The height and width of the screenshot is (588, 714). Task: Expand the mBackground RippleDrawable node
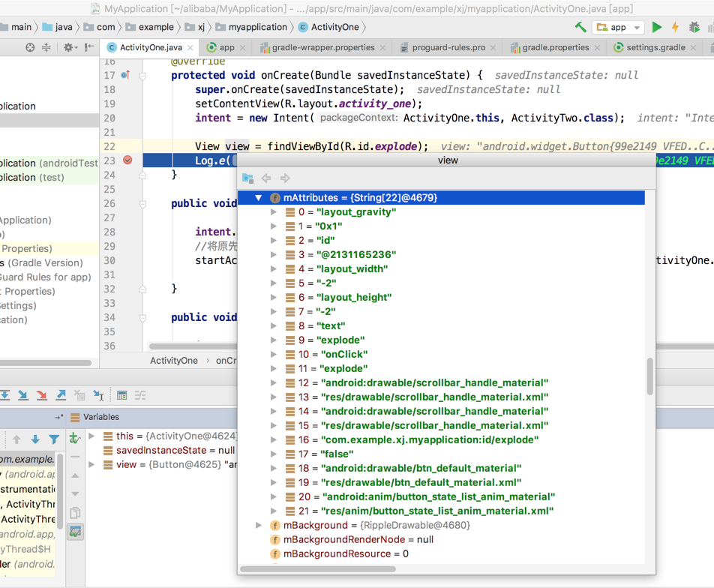point(259,526)
